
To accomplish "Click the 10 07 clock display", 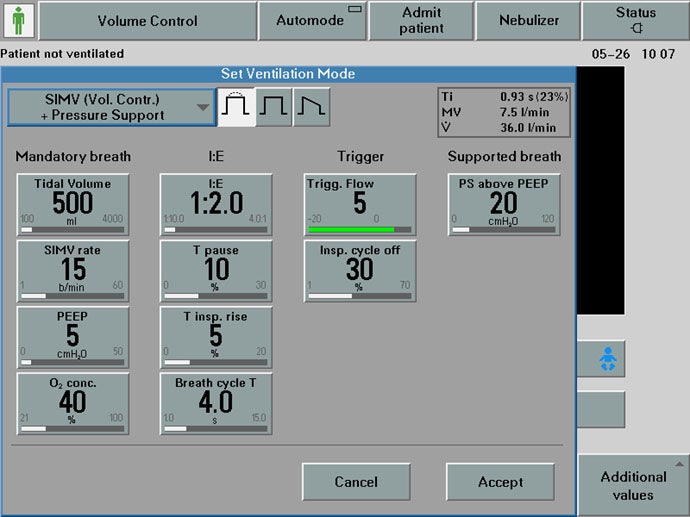I will point(658,54).
